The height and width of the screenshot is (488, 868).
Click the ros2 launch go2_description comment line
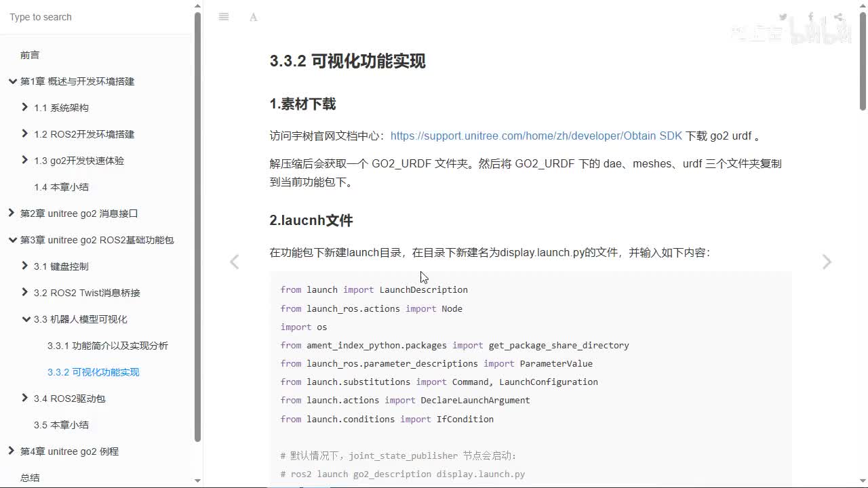pos(403,474)
